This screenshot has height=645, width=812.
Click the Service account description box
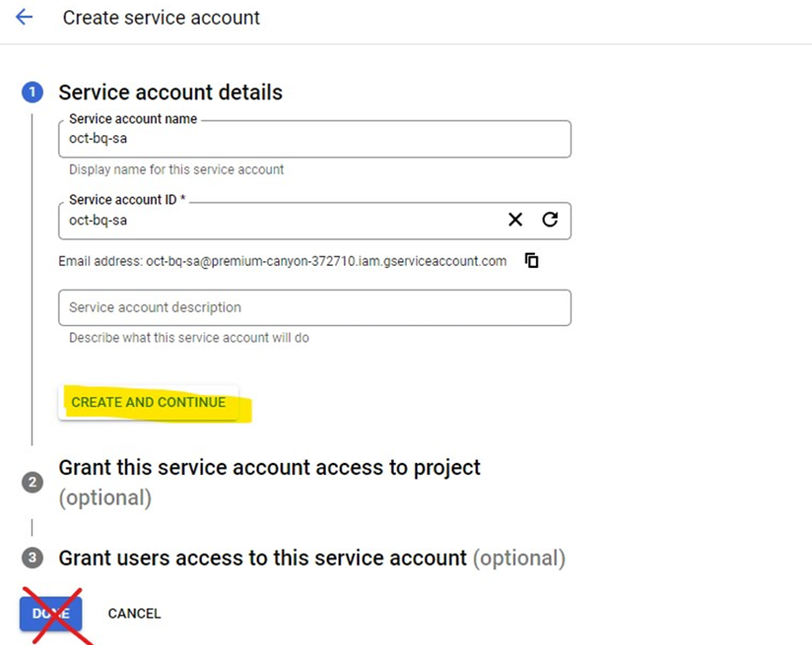coord(314,307)
